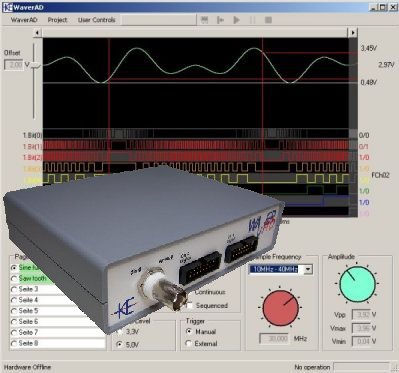Click the first greyed toolbar icon left of step

205,20
